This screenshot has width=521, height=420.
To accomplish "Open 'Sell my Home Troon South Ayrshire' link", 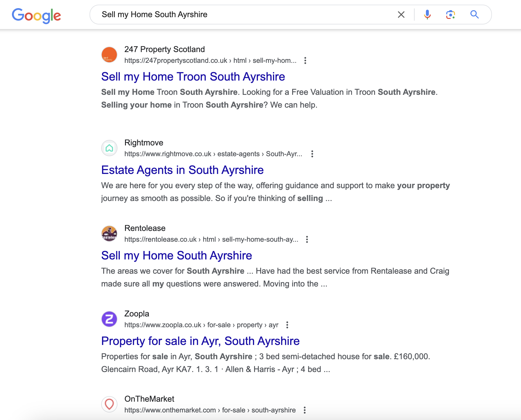I will click(193, 77).
